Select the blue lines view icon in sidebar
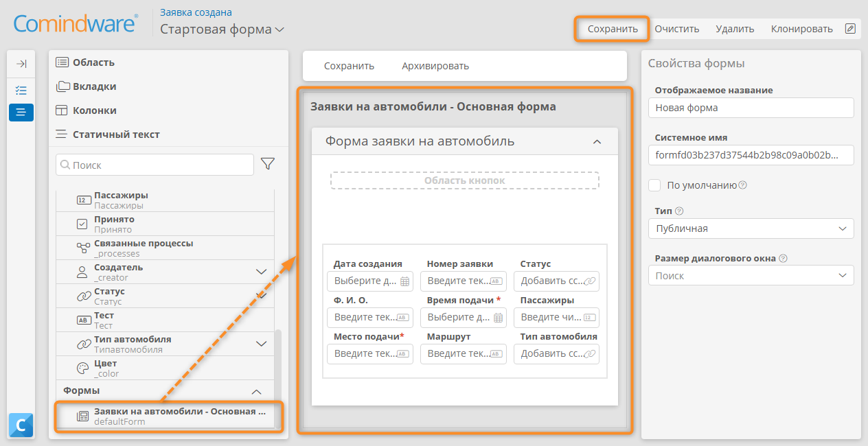This screenshot has width=868, height=446. (x=21, y=112)
